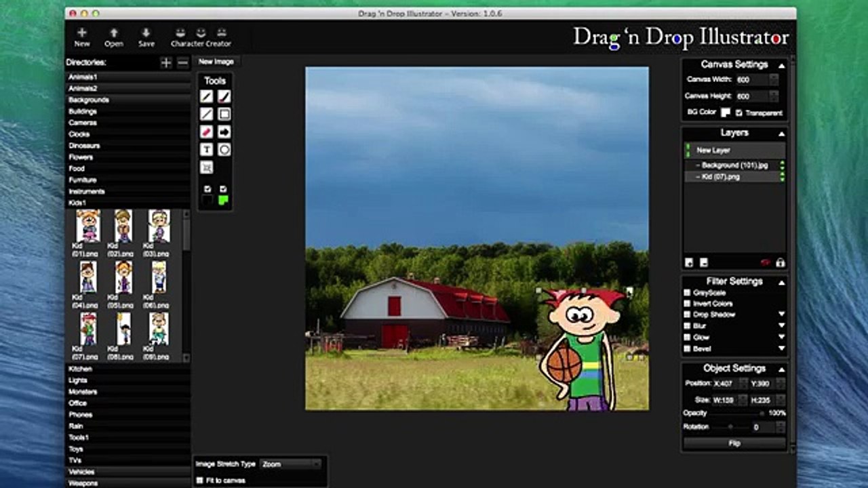This screenshot has width=868, height=488.
Task: Expand Drop Shadow filter options
Action: pos(781,314)
